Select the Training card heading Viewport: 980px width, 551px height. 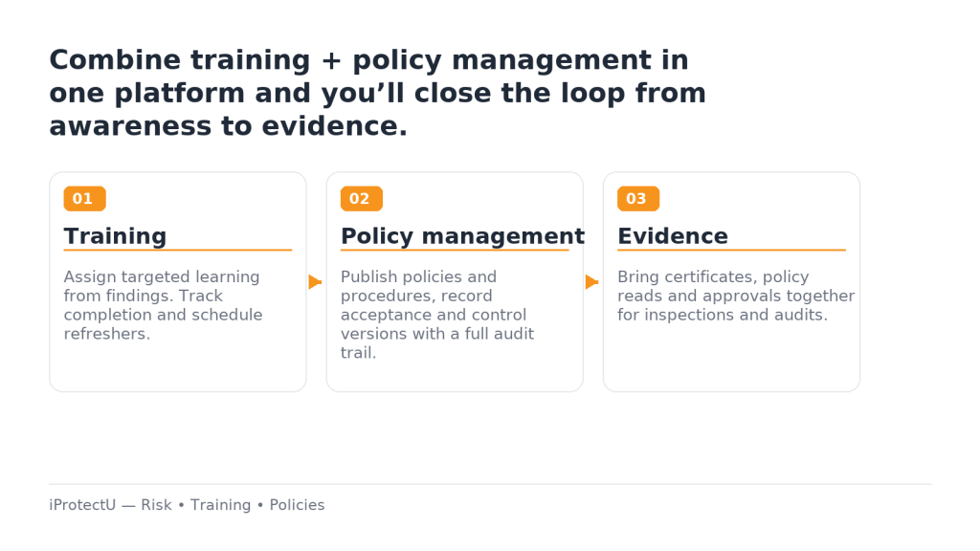(115, 236)
